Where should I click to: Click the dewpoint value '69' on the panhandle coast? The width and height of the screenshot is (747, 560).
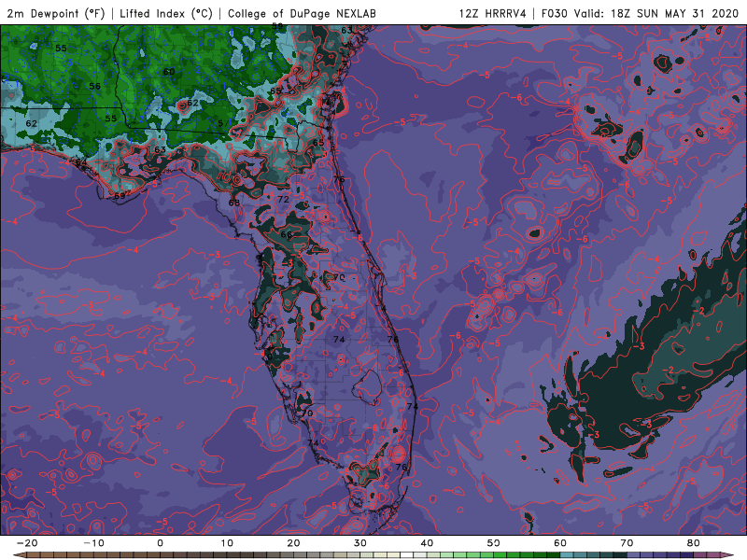[120, 196]
